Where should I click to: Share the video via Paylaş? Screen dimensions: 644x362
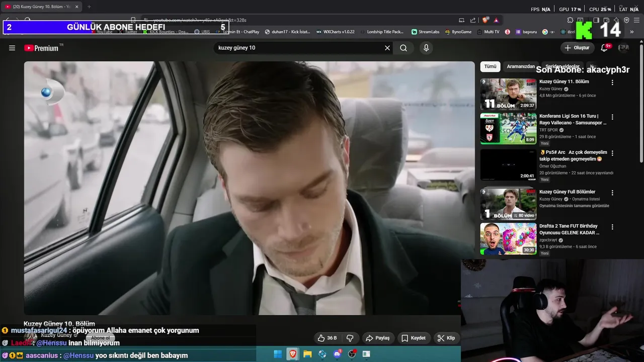377,338
